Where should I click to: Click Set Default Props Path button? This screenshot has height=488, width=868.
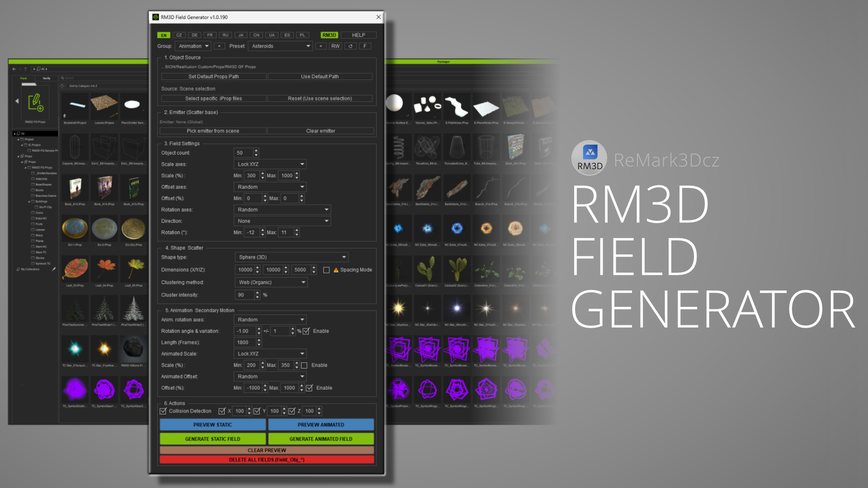click(213, 77)
